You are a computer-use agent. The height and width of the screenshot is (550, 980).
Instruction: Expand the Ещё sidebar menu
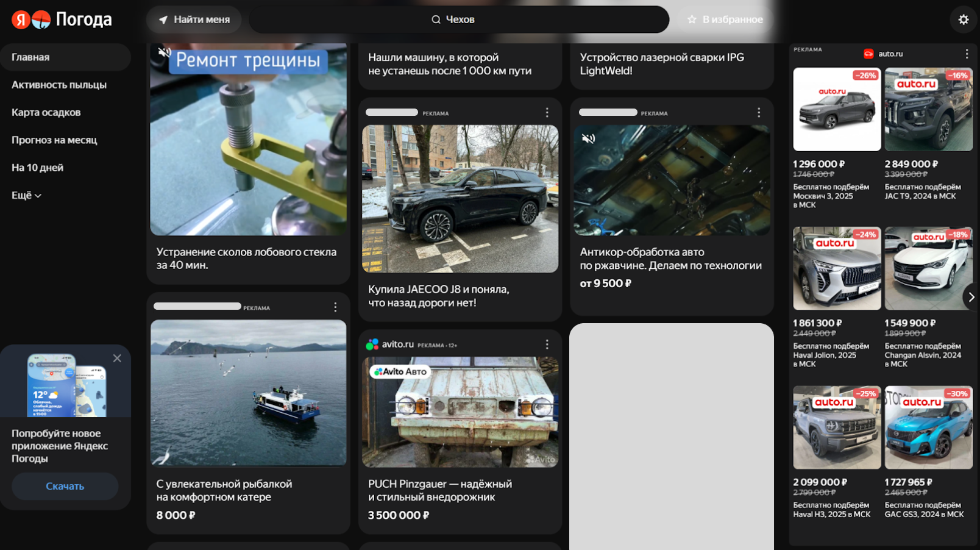click(26, 195)
